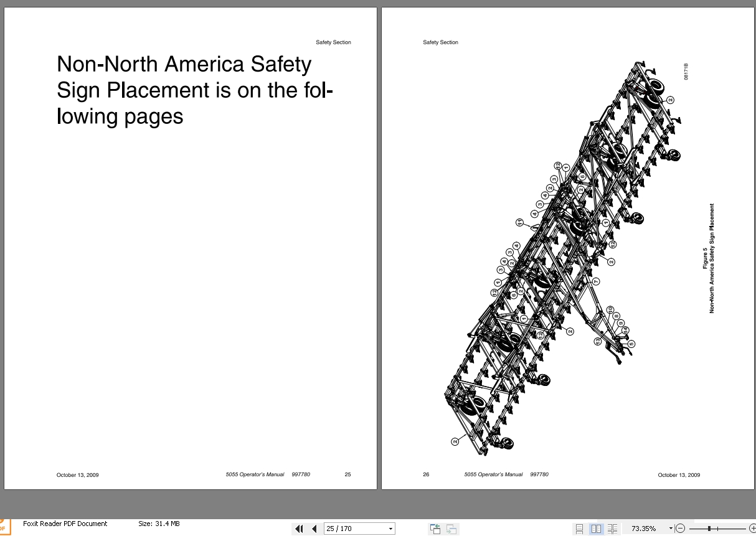
Task: Zoom out with the minus button
Action: point(680,529)
